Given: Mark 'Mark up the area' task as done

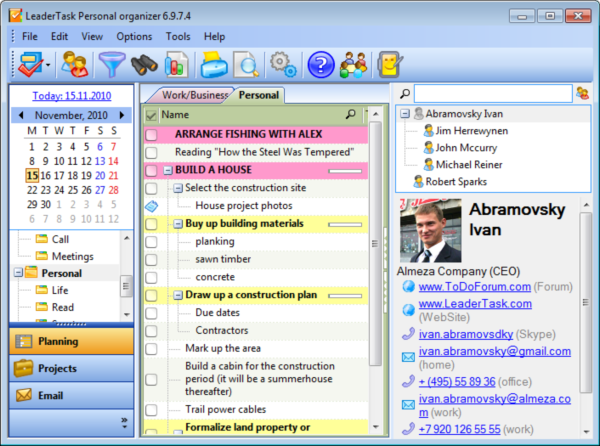Looking at the screenshot, I should click(151, 348).
